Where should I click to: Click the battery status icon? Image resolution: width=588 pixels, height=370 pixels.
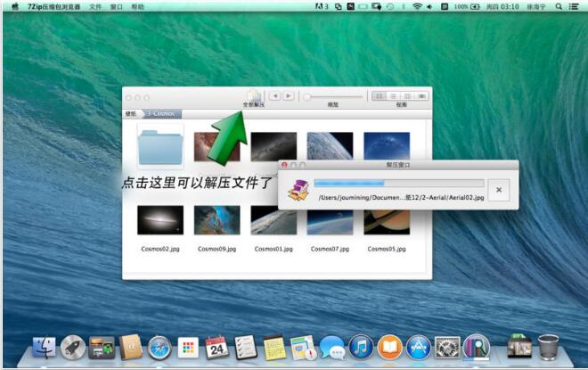pos(475,6)
